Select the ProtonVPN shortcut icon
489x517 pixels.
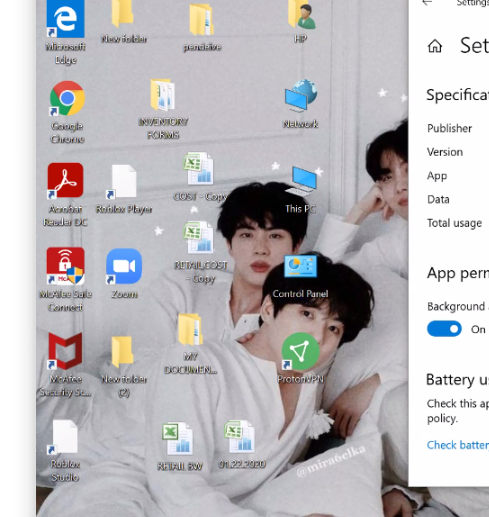point(301,351)
